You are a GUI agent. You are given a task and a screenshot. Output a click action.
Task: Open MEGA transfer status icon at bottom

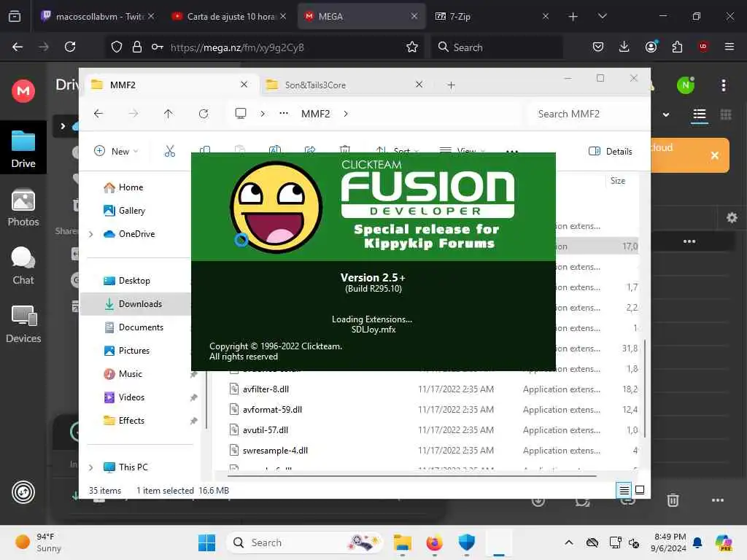tap(23, 492)
